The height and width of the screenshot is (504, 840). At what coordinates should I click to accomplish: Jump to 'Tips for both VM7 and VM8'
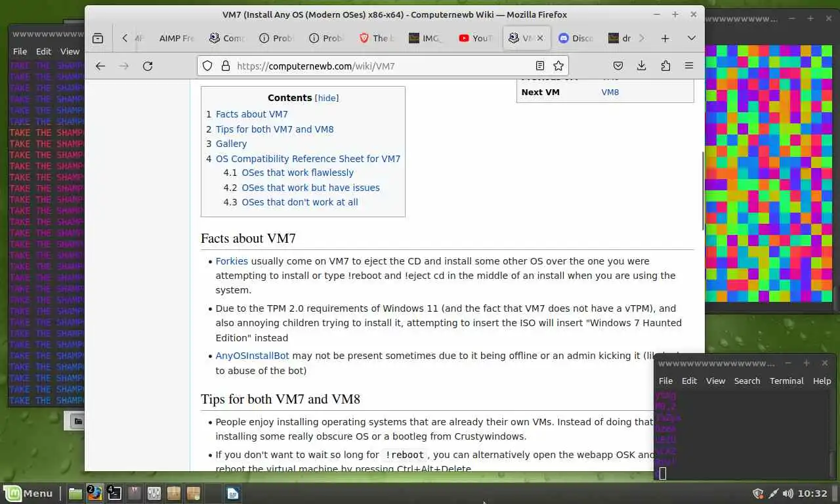[274, 129]
